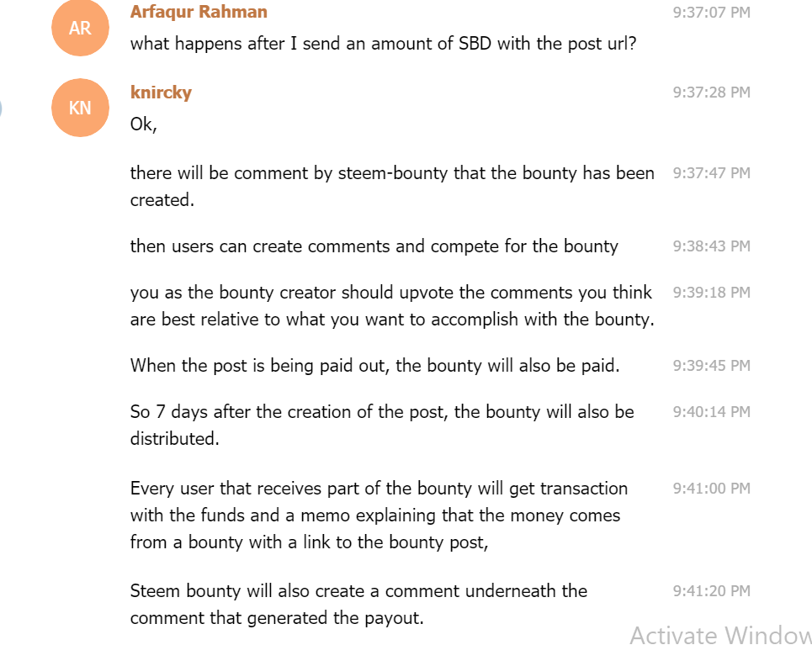
Task: Open Arfaqur Rahman's profile via name
Action: coord(199,12)
